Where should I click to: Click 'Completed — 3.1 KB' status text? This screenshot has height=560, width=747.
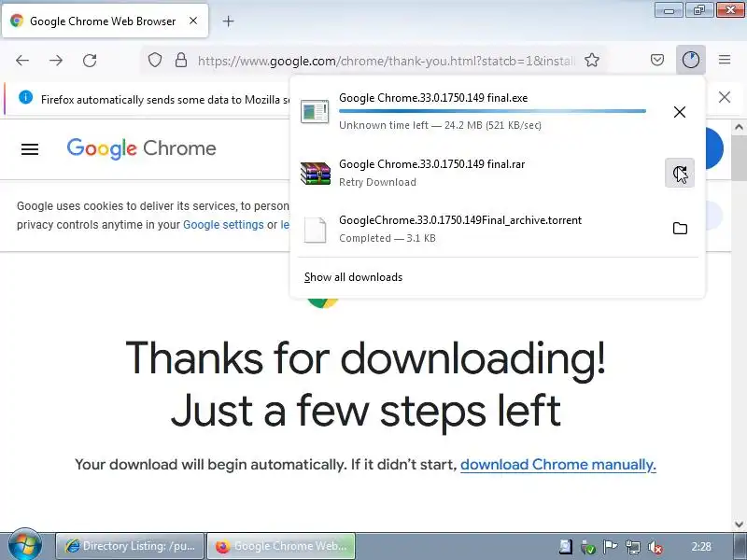point(388,238)
